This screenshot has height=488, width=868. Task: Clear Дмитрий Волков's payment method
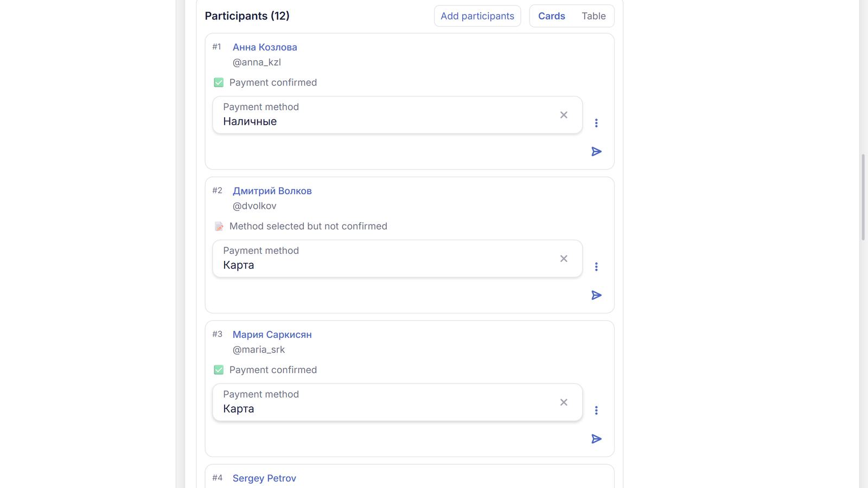564,259
